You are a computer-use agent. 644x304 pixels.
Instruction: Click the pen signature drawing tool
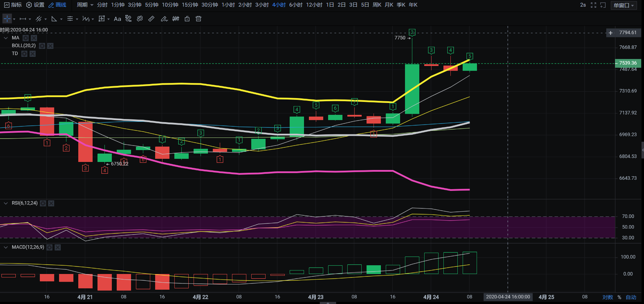(164, 19)
